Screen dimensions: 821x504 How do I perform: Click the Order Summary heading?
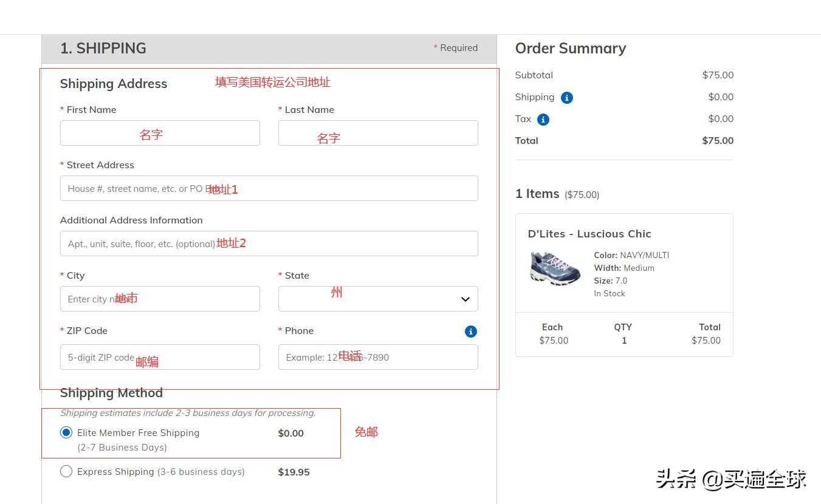pos(570,48)
